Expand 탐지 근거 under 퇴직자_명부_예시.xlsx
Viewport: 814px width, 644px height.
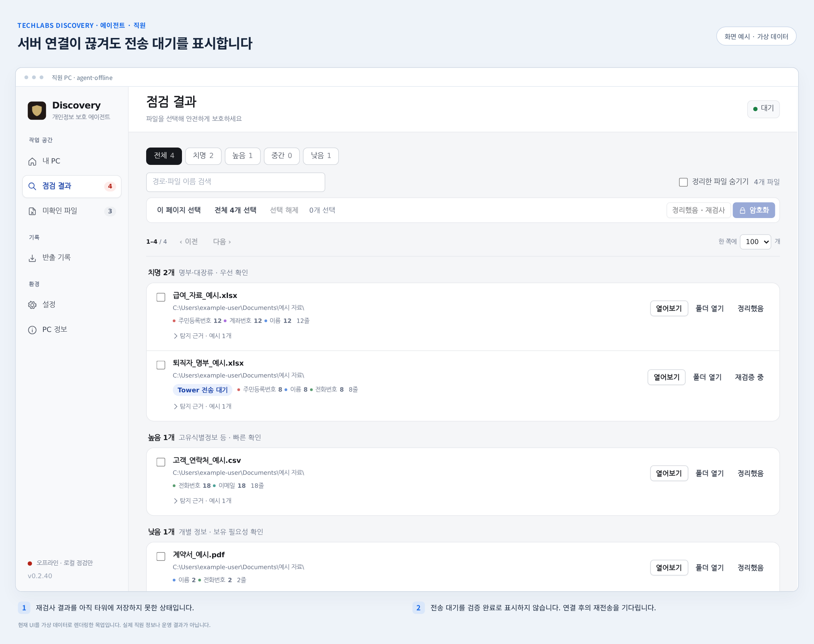203,406
